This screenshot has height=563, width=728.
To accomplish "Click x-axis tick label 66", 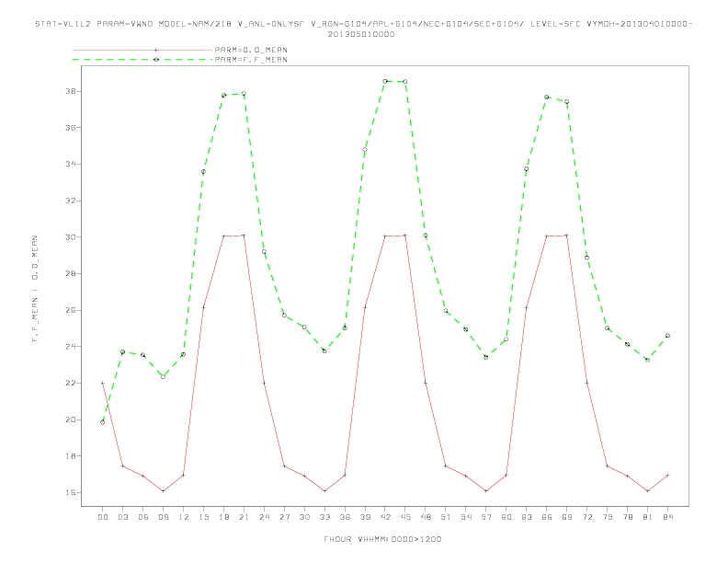I will 547,517.
